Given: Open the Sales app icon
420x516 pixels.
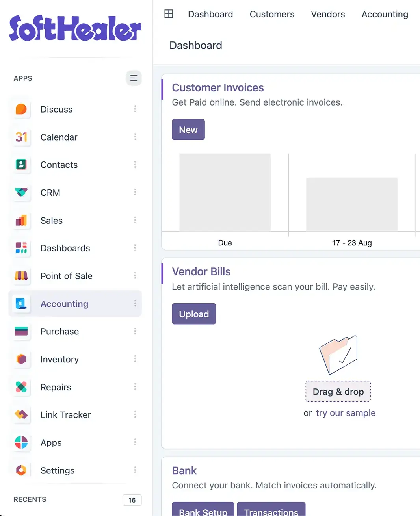Looking at the screenshot, I should coord(21,221).
